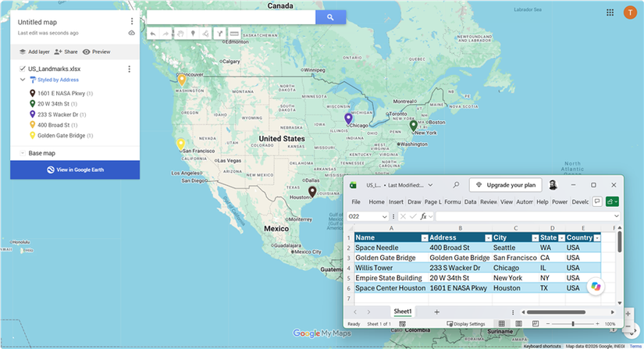
Task: Click the map search input field
Action: pyautogui.click(x=231, y=17)
